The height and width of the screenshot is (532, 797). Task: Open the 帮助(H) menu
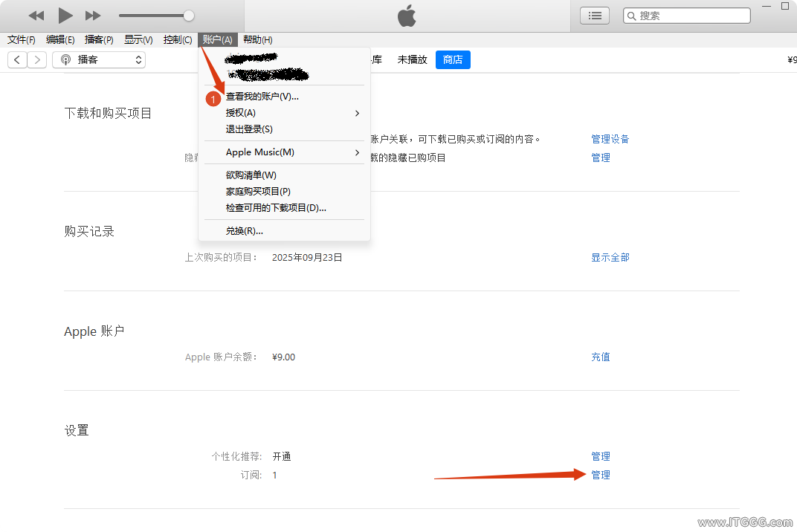click(x=258, y=39)
